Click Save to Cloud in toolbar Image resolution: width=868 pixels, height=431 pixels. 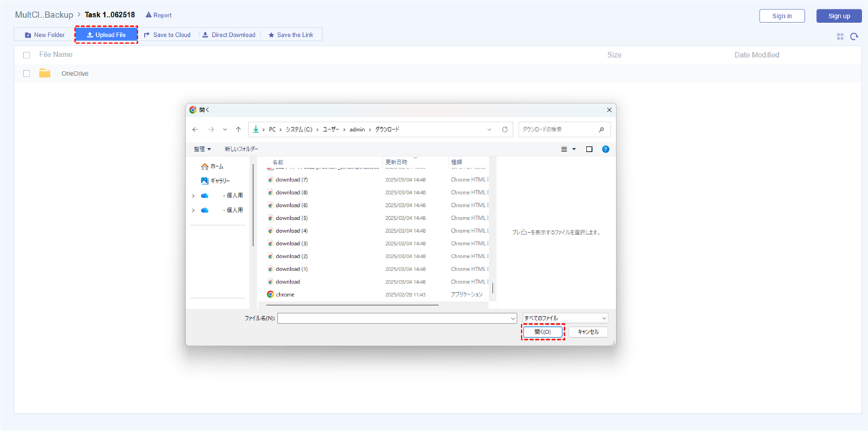(167, 35)
